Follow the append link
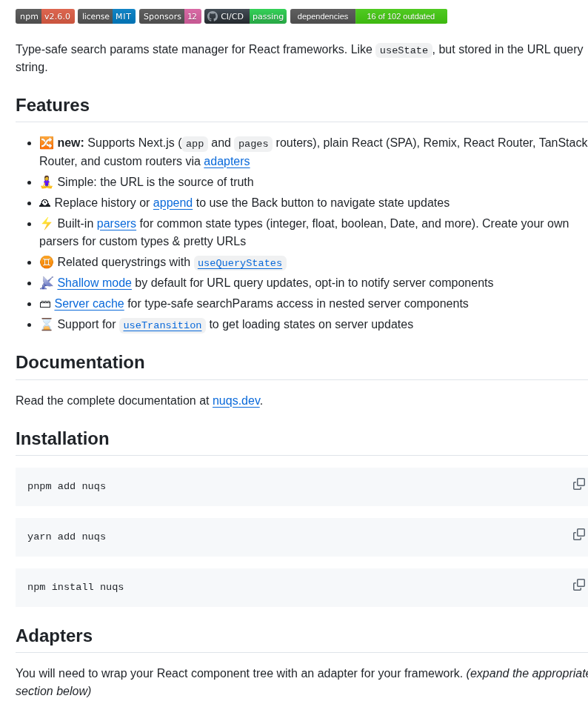The height and width of the screenshot is (707, 588). (x=173, y=203)
